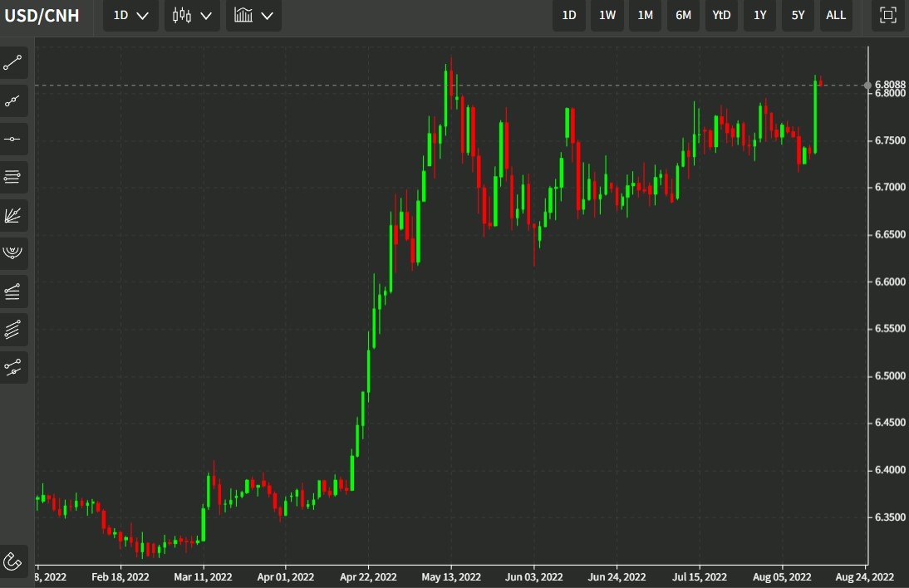909x588 pixels.
Task: Open the 1D interval dropdown
Action: point(130,16)
